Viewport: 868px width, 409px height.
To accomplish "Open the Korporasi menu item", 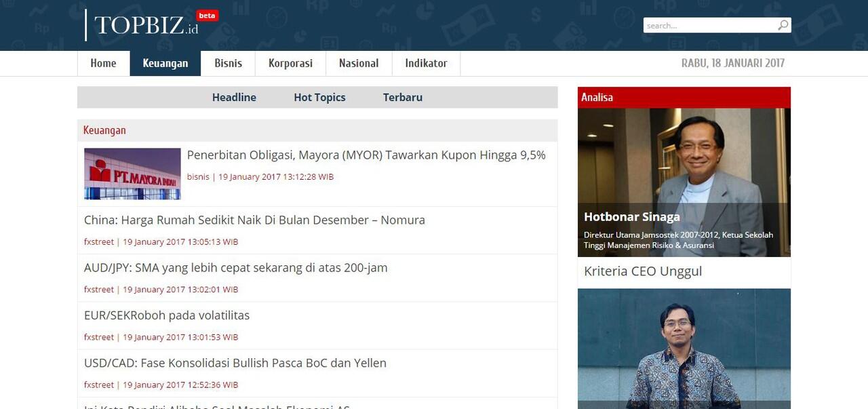I will pyautogui.click(x=290, y=63).
